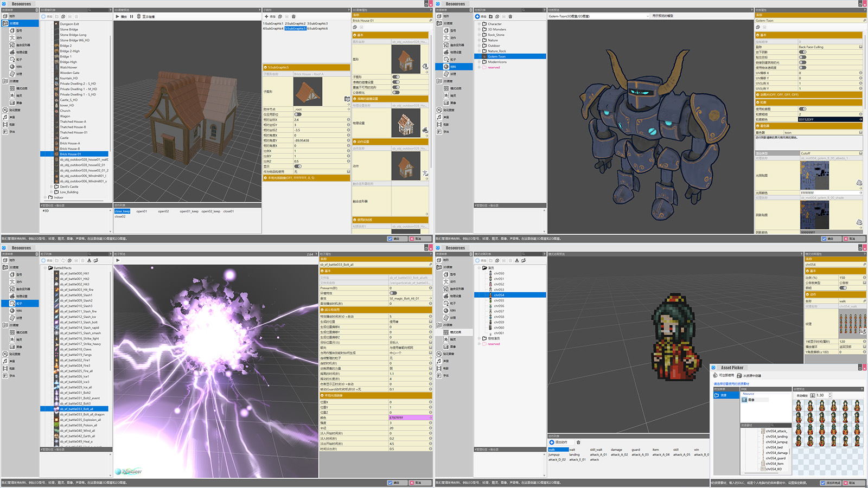Click the 添加并完成 button in Asset Picker
This screenshot has height=488, width=868.
(x=831, y=483)
